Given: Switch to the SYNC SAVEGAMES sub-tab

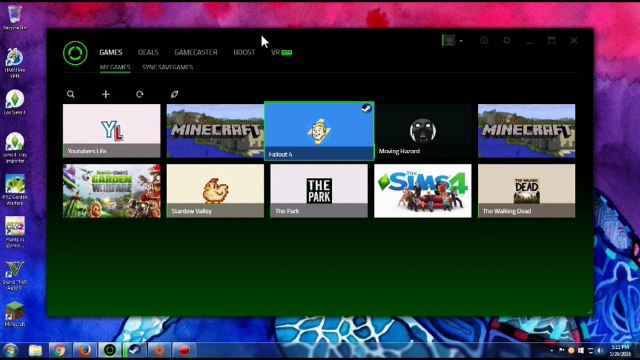Looking at the screenshot, I should 168,67.
